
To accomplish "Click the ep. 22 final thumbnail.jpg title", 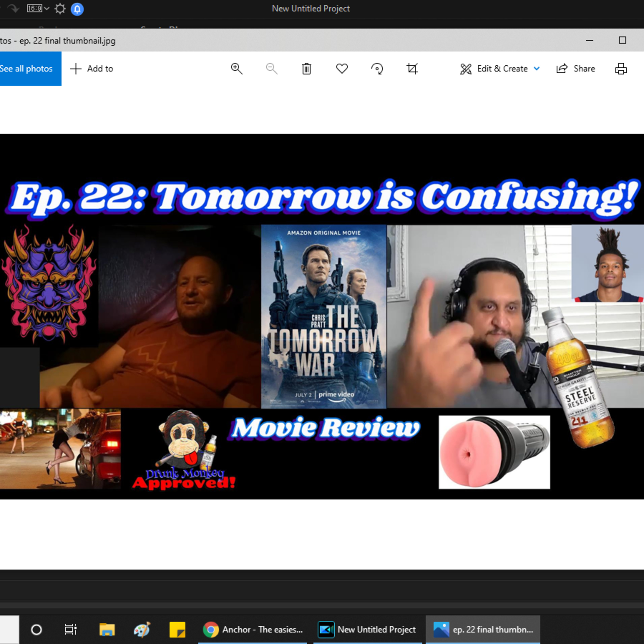I will click(x=68, y=41).
